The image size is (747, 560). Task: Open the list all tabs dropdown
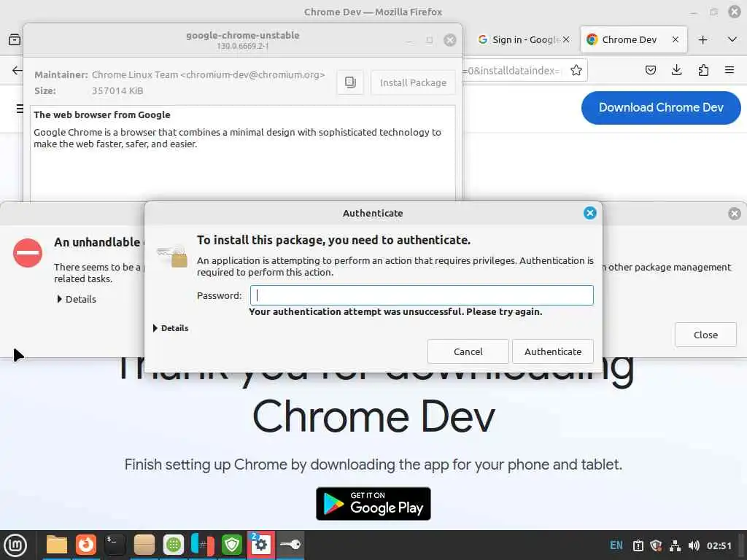click(x=732, y=39)
